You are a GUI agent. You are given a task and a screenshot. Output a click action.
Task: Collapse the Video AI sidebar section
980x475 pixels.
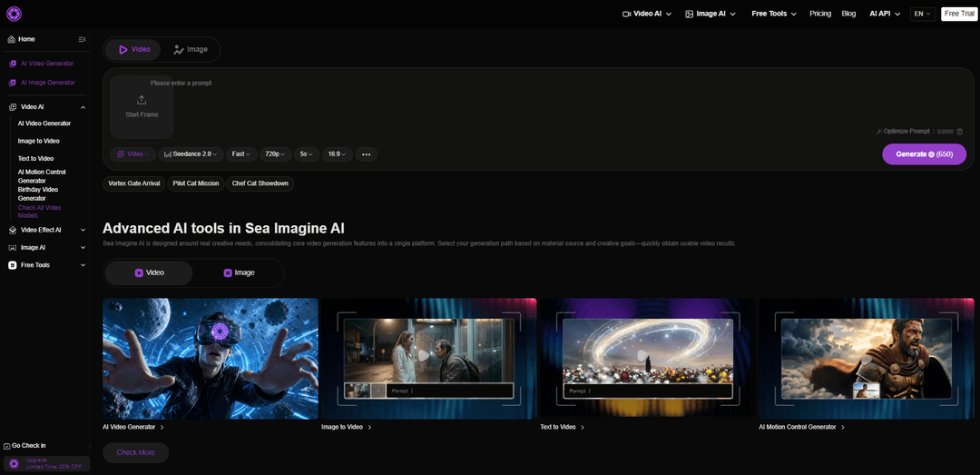(x=83, y=108)
